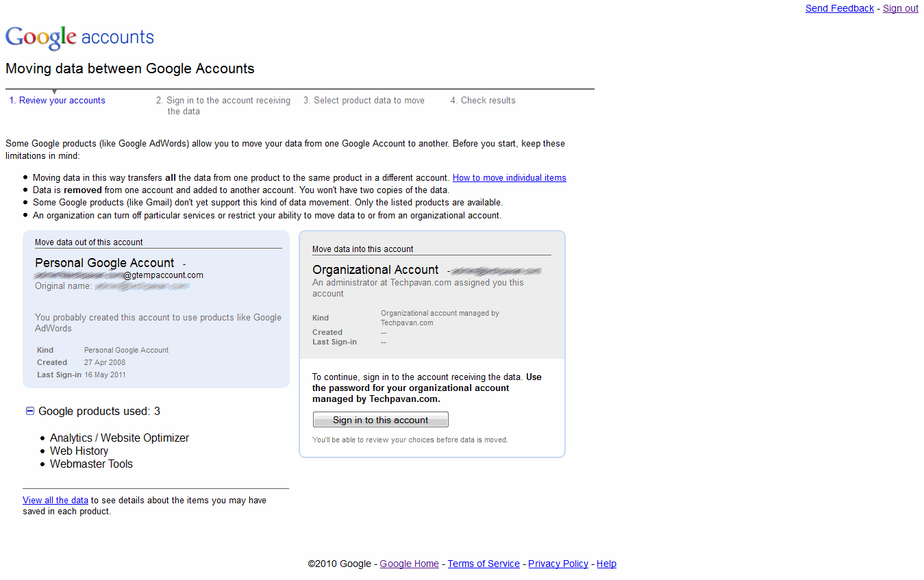Click the Web History list item
Screen dimensions: 924x580
click(79, 451)
